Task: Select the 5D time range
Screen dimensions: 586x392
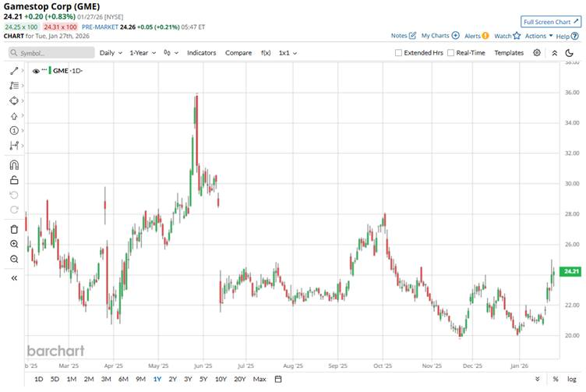Action: [55, 379]
